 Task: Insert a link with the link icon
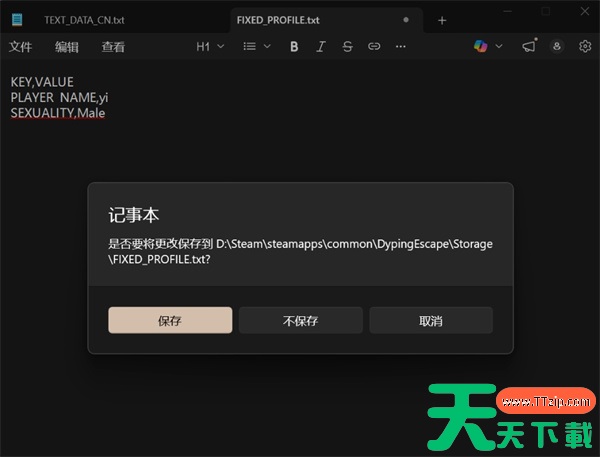374,47
